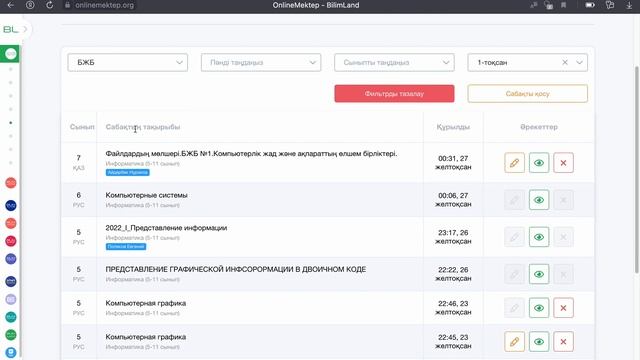Click the Сынып column header

pos(82,127)
